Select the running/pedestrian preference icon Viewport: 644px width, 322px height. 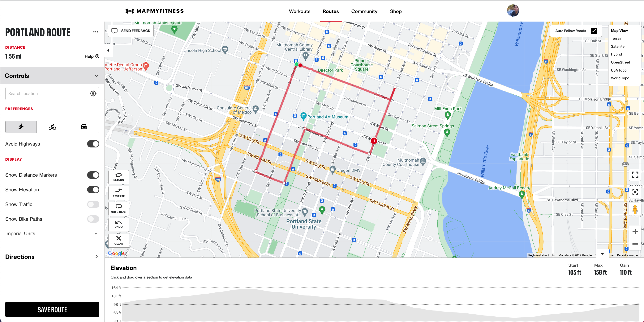[21, 126]
